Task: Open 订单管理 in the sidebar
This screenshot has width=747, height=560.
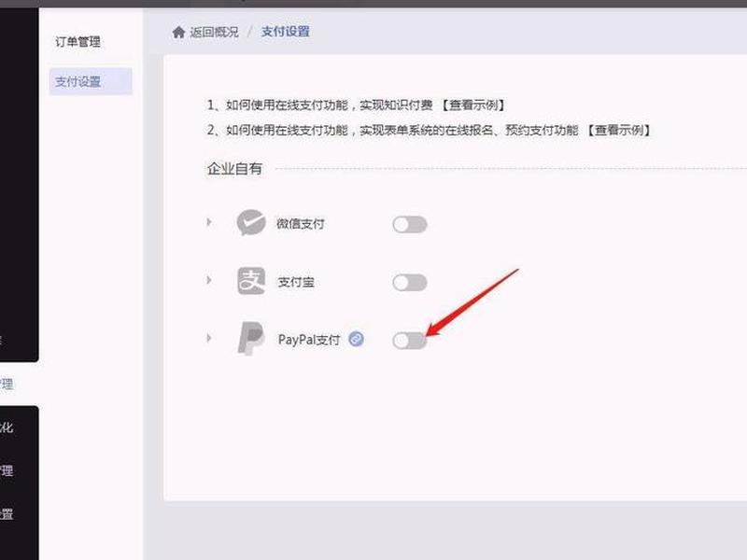Action: coord(78,42)
